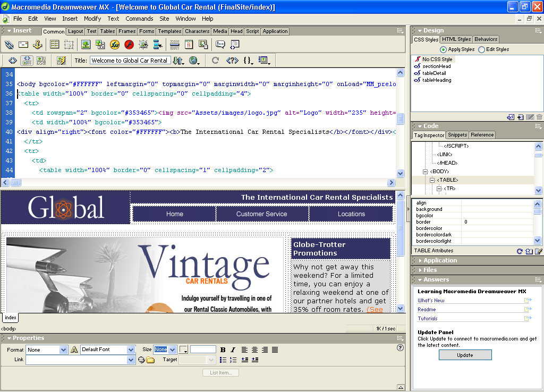The height and width of the screenshot is (392, 544).
Task: Click Live Data view lightning icon
Action: pyautogui.click(x=62, y=61)
